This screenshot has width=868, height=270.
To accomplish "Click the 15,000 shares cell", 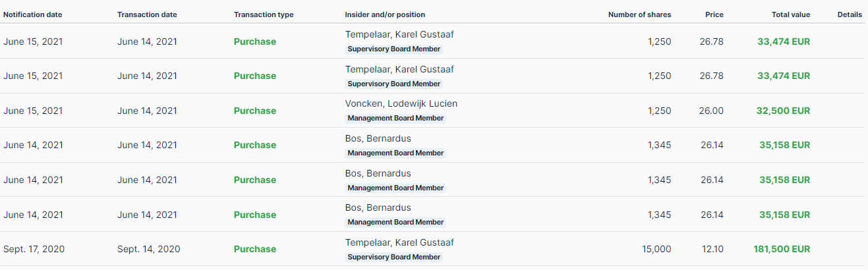I will tap(656, 249).
